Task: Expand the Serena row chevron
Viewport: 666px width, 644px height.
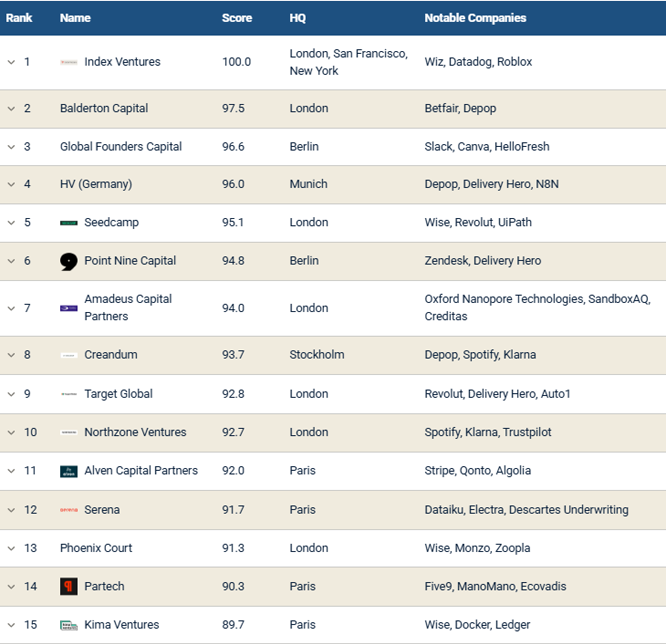Action: 11,510
